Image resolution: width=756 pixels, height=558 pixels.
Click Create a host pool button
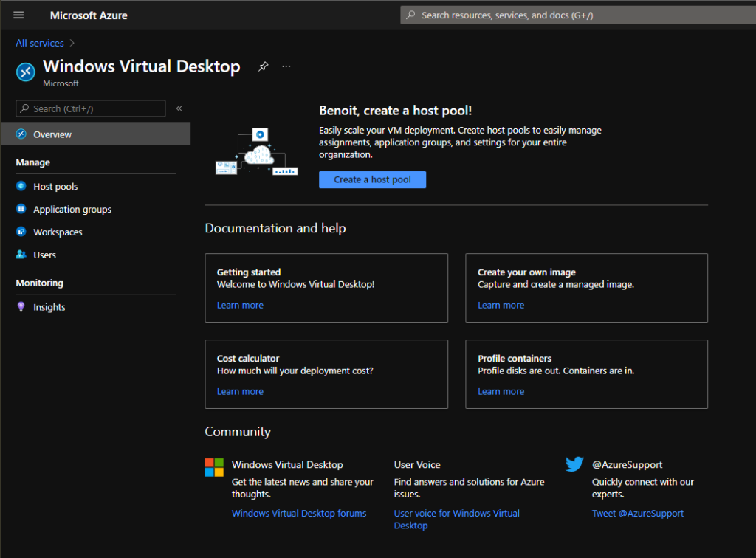(x=372, y=180)
